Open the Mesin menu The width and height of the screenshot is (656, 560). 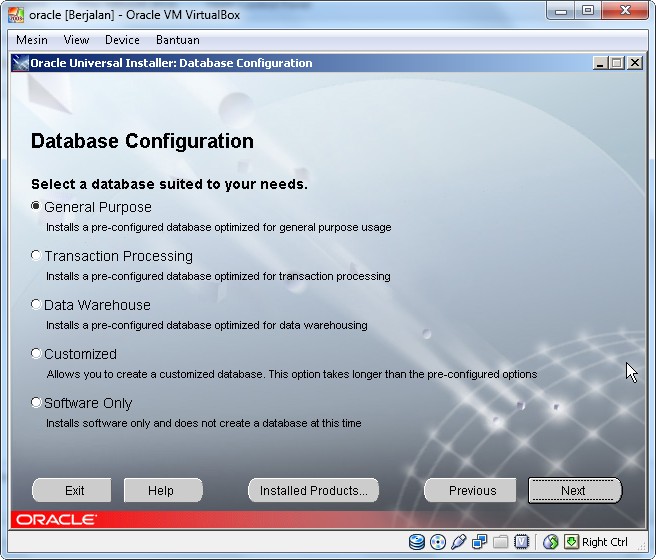32,40
